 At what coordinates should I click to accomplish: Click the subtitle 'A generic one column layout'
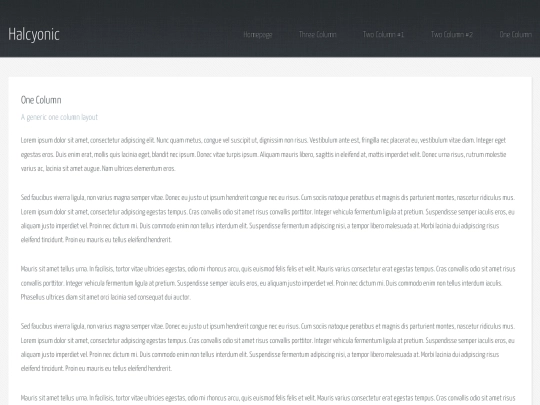pyautogui.click(x=59, y=117)
